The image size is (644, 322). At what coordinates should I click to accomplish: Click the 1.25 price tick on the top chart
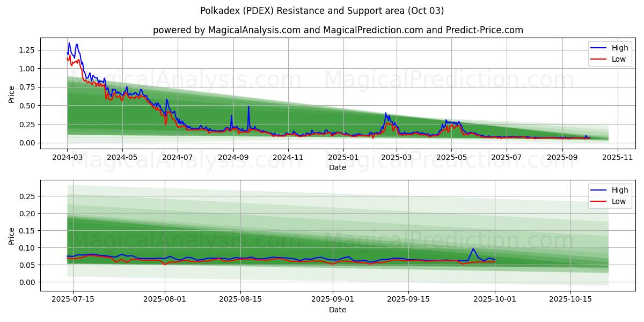click(x=26, y=50)
